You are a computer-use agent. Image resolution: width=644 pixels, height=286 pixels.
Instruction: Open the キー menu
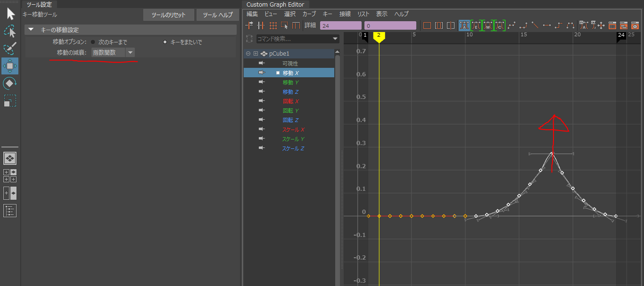328,14
